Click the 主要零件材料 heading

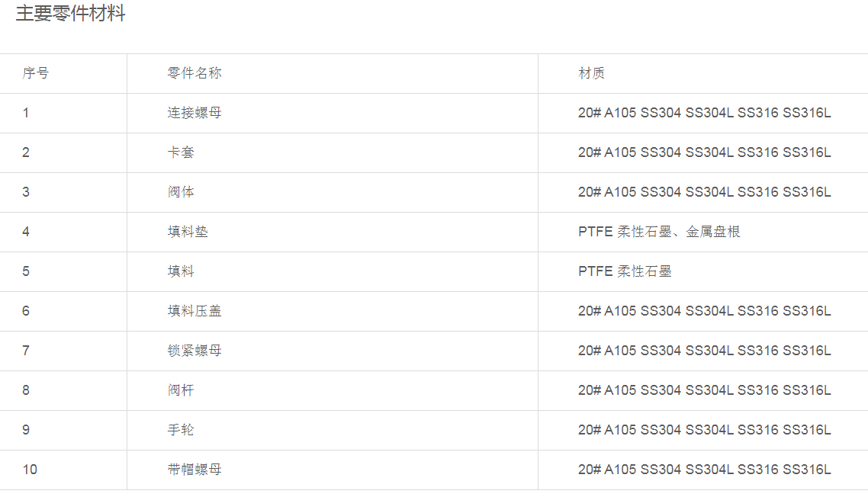pos(70,14)
